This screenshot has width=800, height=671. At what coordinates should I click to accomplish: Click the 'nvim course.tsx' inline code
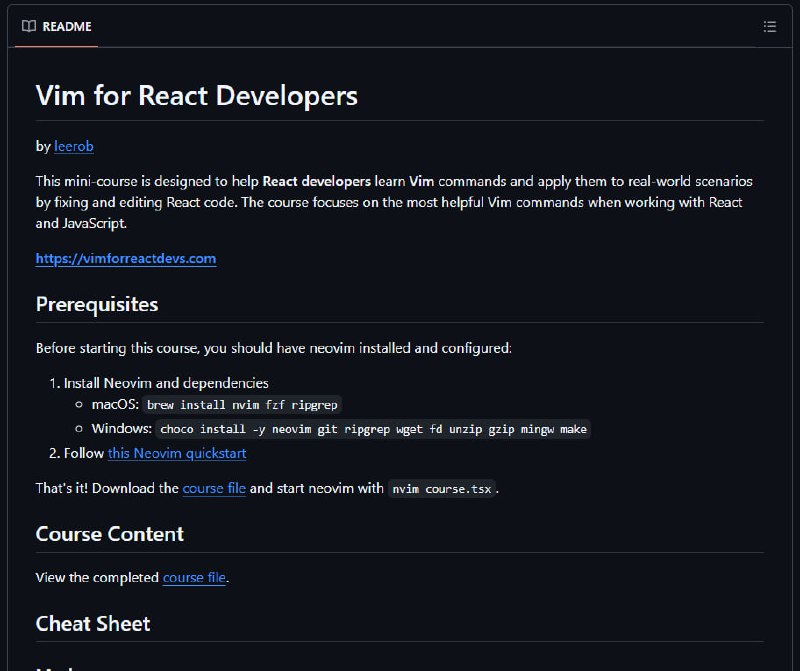(x=441, y=489)
